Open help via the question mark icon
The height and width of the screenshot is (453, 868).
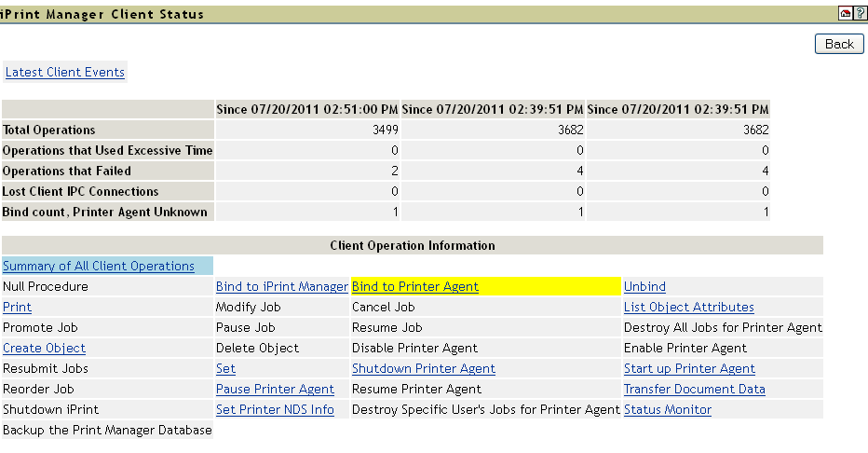click(x=859, y=14)
